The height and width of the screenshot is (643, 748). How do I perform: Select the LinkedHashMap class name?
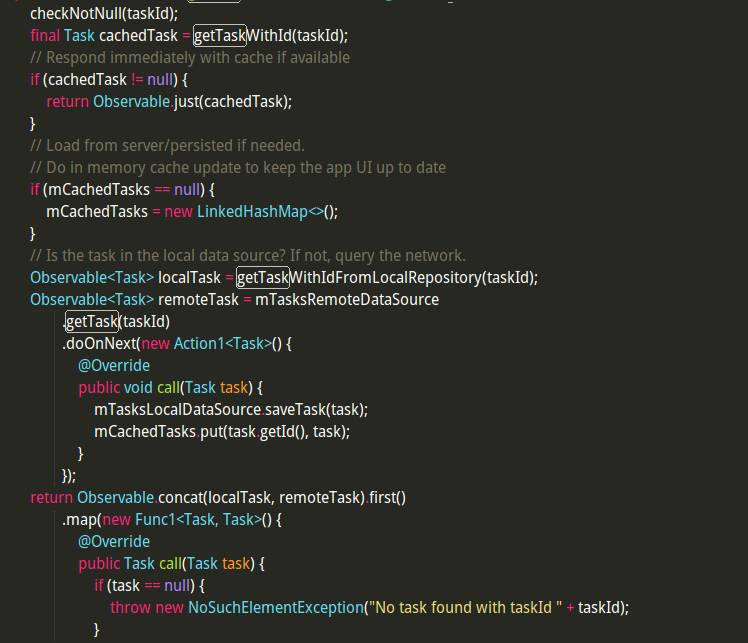pos(252,211)
